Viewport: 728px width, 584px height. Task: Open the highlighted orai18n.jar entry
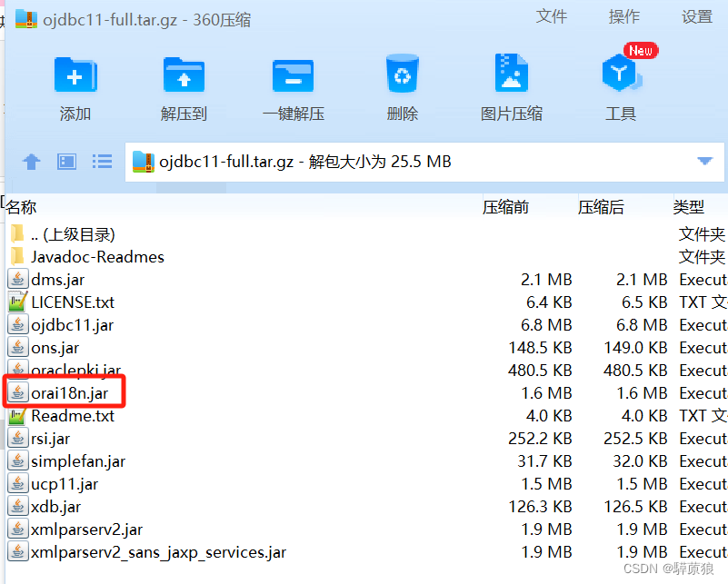tap(68, 392)
